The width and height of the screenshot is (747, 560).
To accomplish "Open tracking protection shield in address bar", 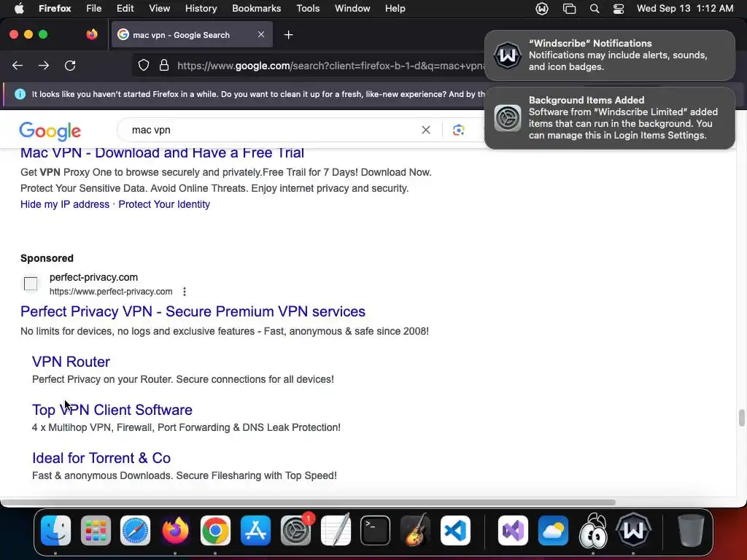I will (144, 65).
